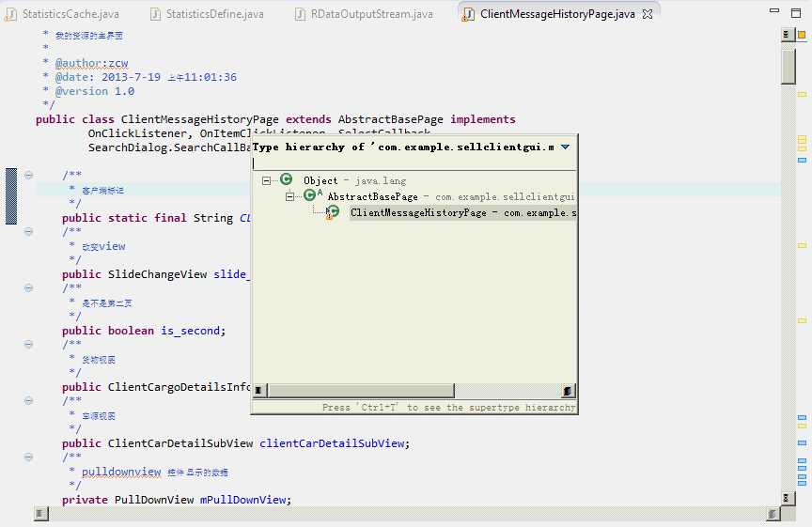Open the StatisticsDefine.java tab
The width and height of the screenshot is (812, 527).
point(207,14)
